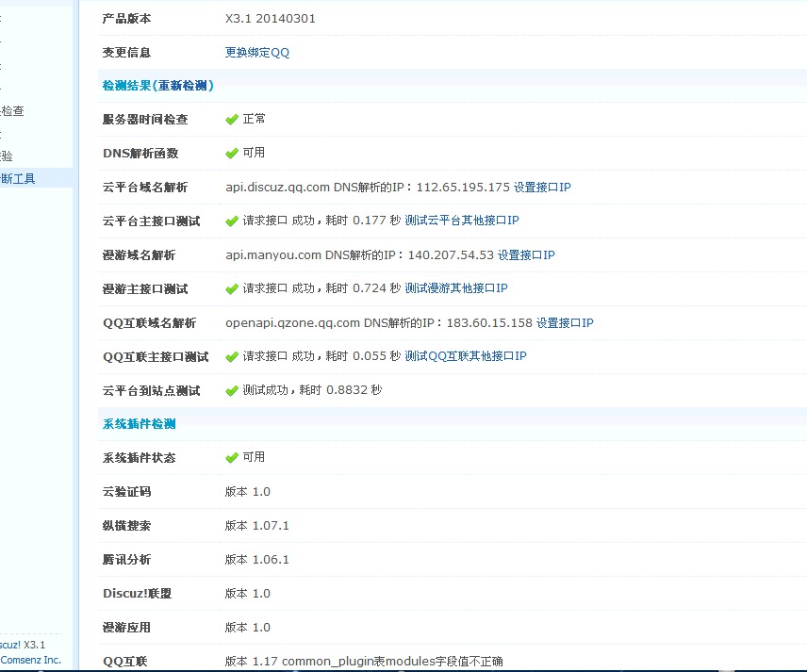Click the green check beside 服务器时间检查
The height and width of the screenshot is (672, 807).
[232, 120]
